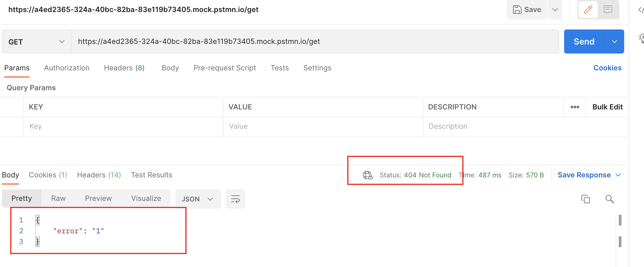Expand the Save options dropdown arrow
This screenshot has height=267, width=644.
click(x=555, y=10)
